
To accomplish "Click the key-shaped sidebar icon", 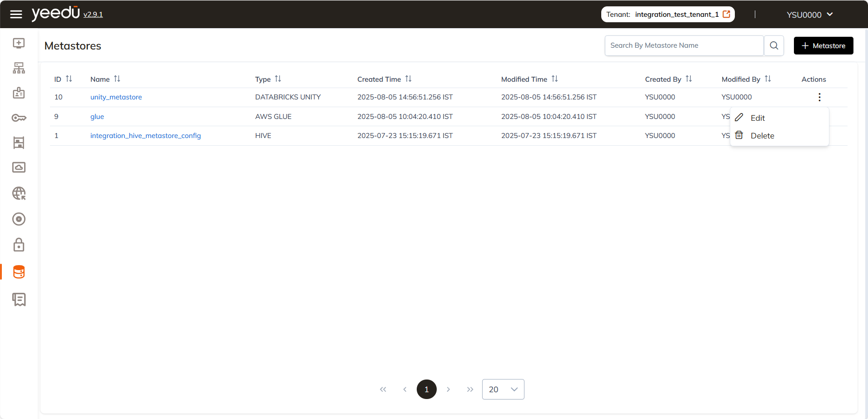I will (19, 118).
